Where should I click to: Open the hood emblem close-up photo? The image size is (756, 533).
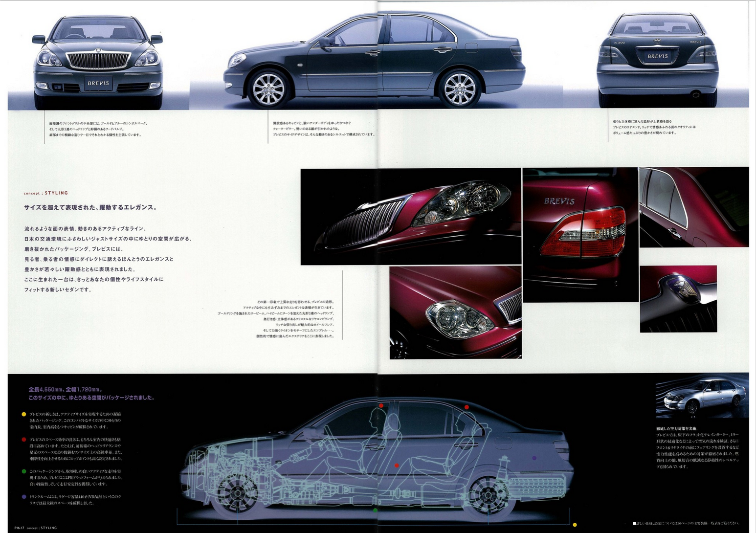(x=678, y=299)
